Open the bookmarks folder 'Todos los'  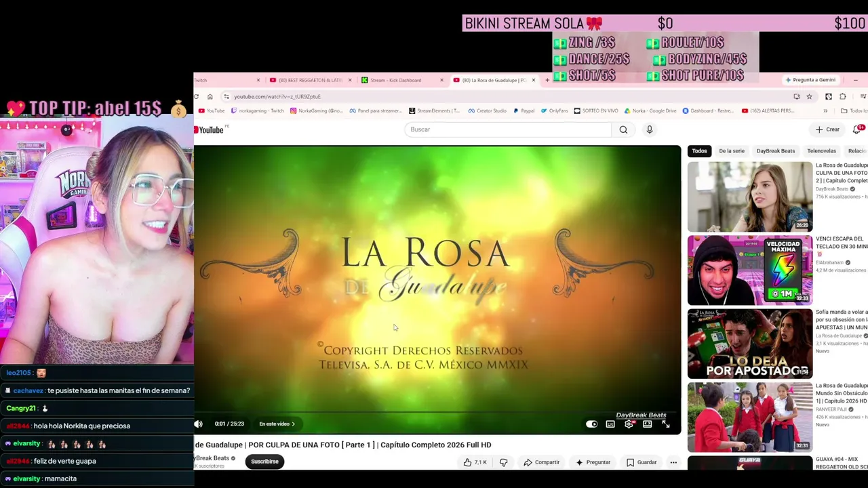click(854, 110)
